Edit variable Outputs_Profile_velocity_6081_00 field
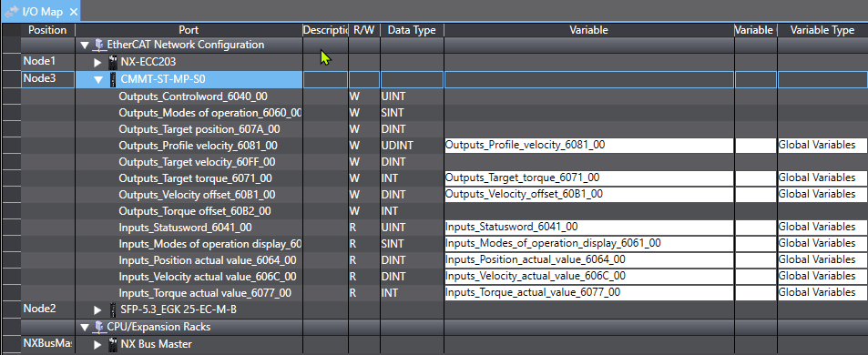The width and height of the screenshot is (868, 355). click(x=589, y=146)
